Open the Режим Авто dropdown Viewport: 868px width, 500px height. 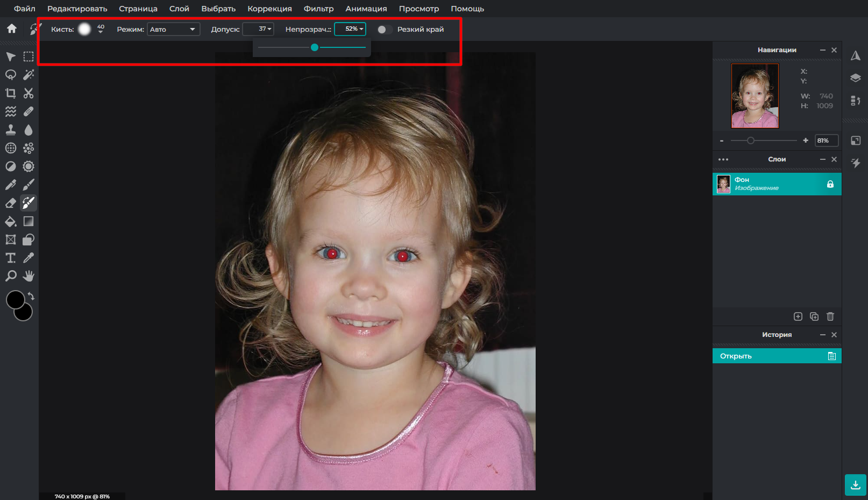[x=174, y=29]
